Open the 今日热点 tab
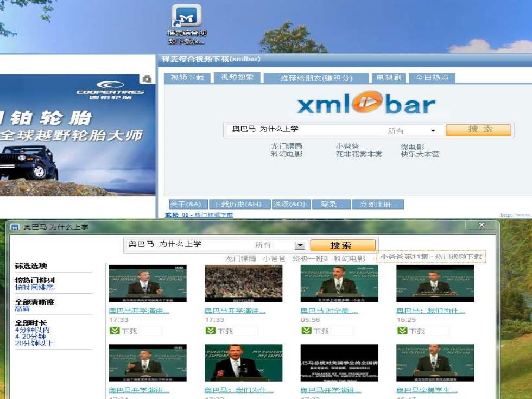 click(x=432, y=78)
